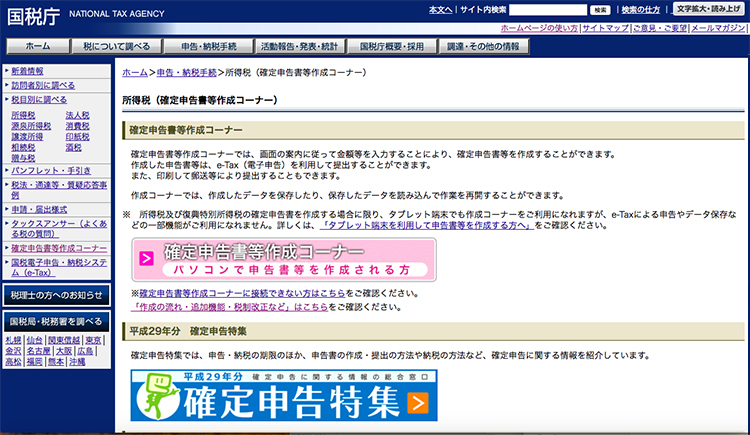Viewport: 750px width, 435px height.
Task: Expand 新着情報 in the sidebar
Action: point(27,72)
